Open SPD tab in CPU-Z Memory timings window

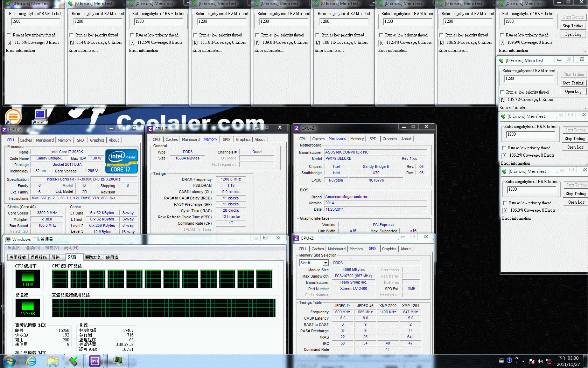tap(226, 139)
